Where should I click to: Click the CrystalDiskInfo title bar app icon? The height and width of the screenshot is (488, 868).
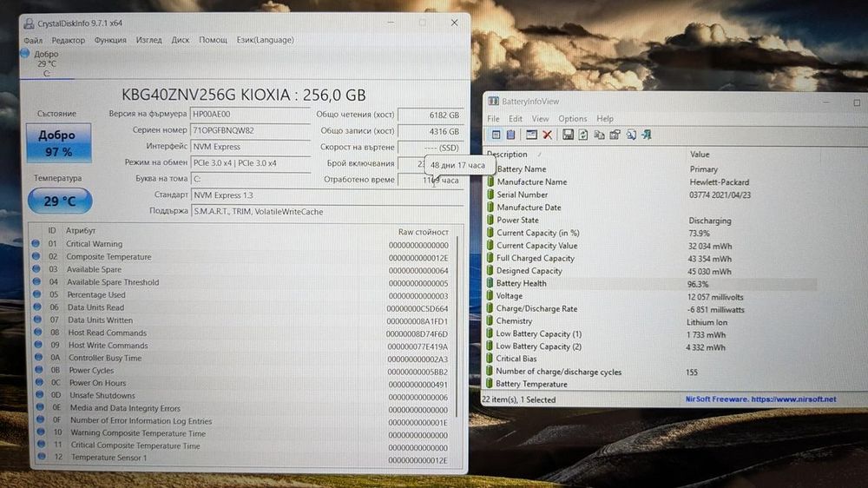coord(29,23)
